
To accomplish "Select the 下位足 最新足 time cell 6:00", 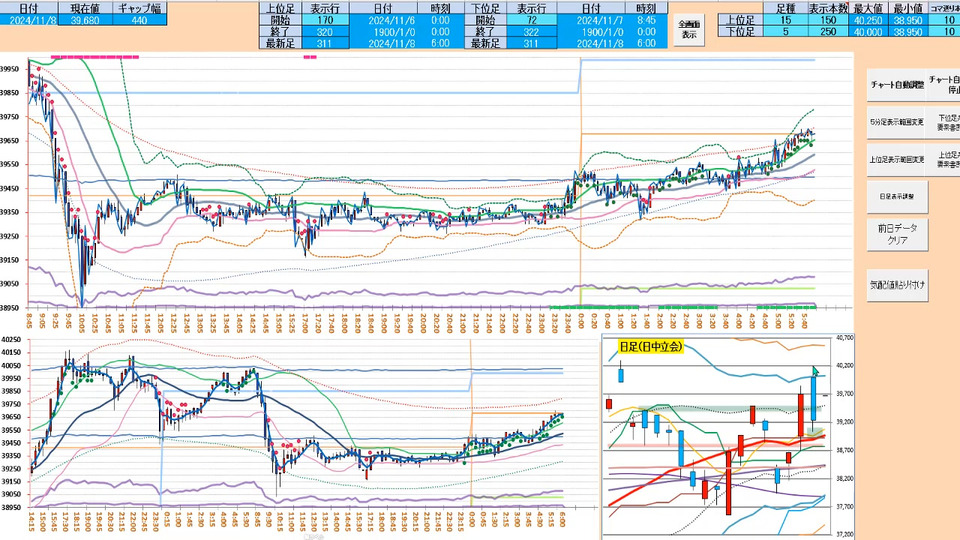I will (647, 43).
